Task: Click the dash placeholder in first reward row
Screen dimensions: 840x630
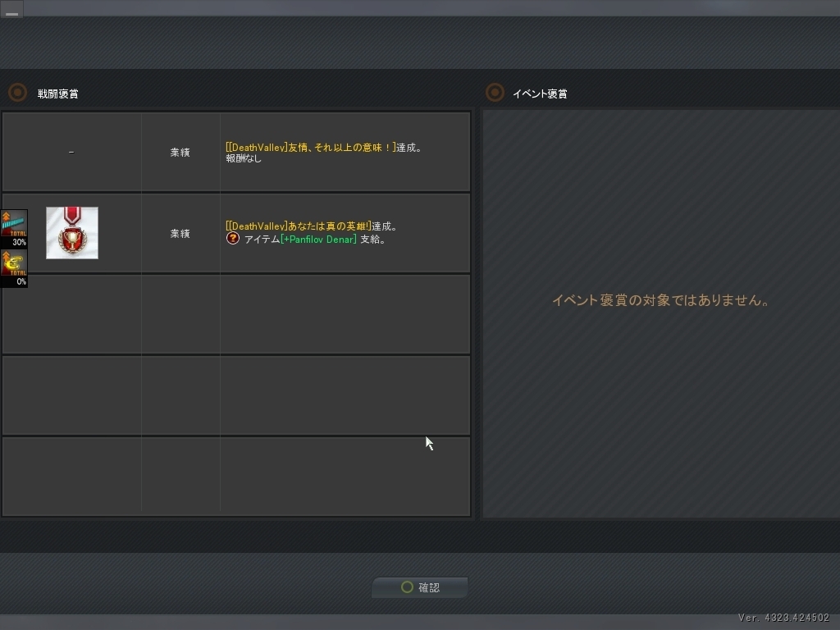Action: tap(71, 153)
